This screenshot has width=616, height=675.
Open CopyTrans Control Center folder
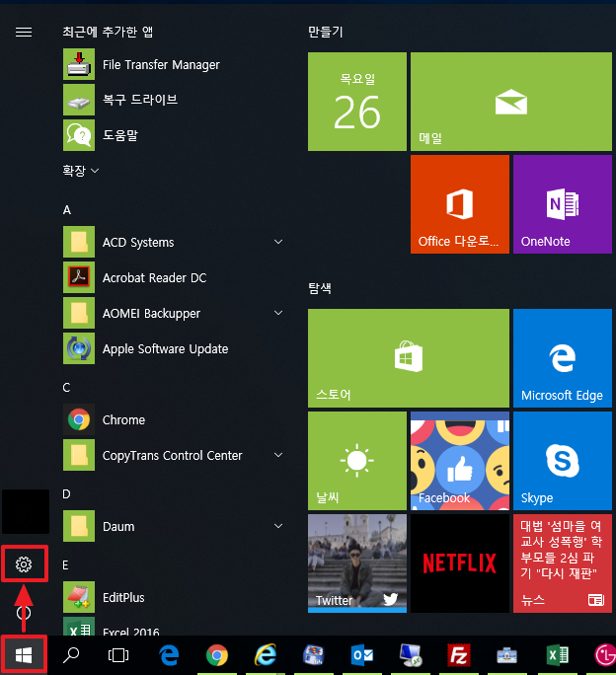click(173, 455)
